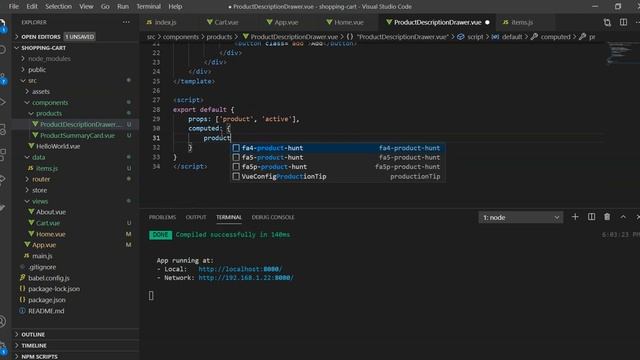
Task: Select the VueConfigProductionTip suggestion
Action: pyautogui.click(x=338, y=176)
